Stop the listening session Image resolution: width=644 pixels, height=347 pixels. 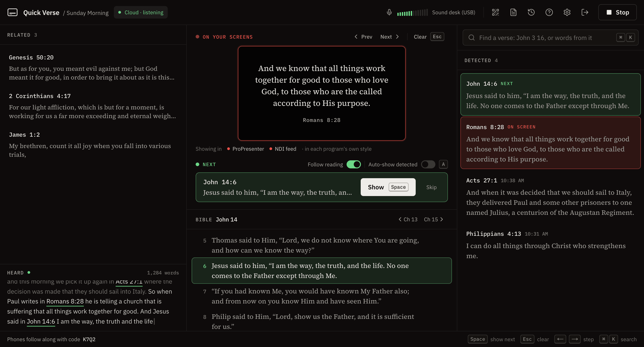coord(617,12)
